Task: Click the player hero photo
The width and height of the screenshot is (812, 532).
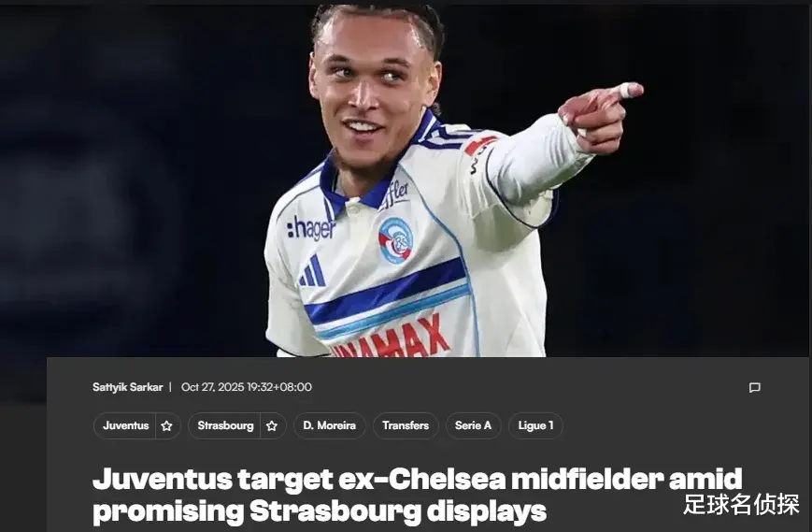Action: pyautogui.click(x=406, y=179)
